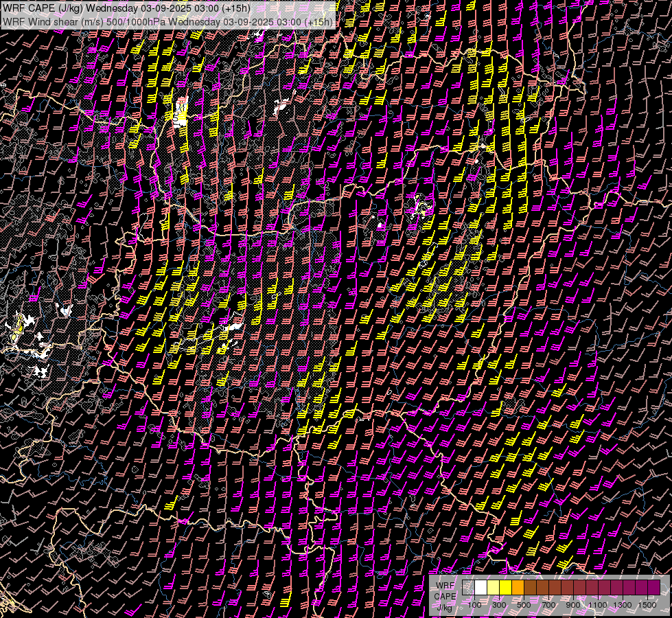Select the white CAPE legend swatch
Image resolution: width=672 pixels, height=618 pixels.
(x=481, y=587)
